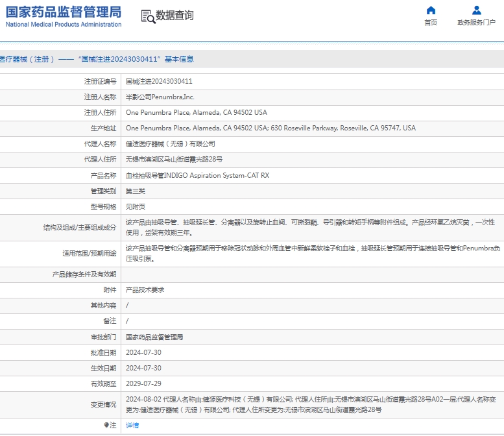Click the 其他内容 row label
The height and width of the screenshot is (436, 504).
click(x=103, y=306)
